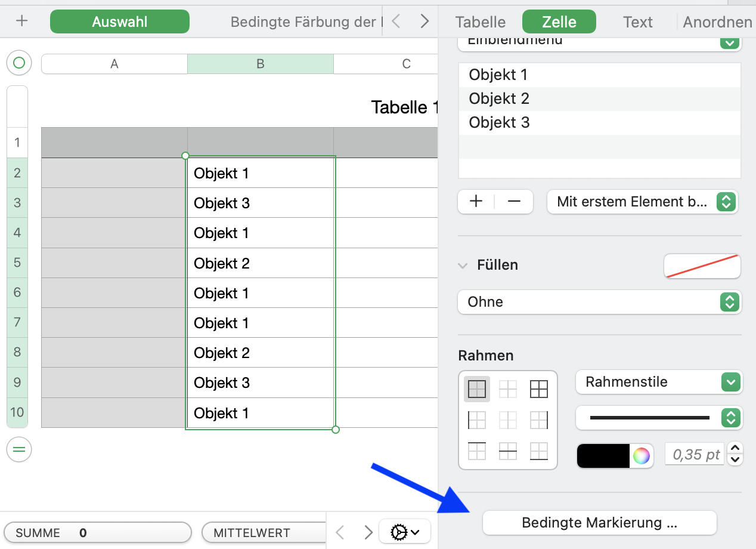The height and width of the screenshot is (549, 756).
Task: Open the color wheel picker for border
Action: tap(642, 456)
